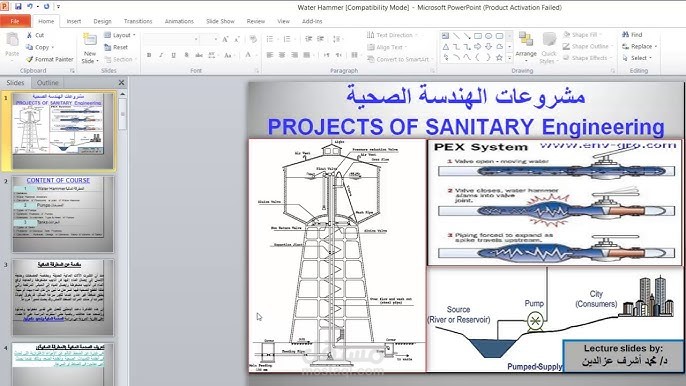Screen dimensions: 686x386
Task: Switch to the Slide Show tab
Action: pyautogui.click(x=220, y=21)
